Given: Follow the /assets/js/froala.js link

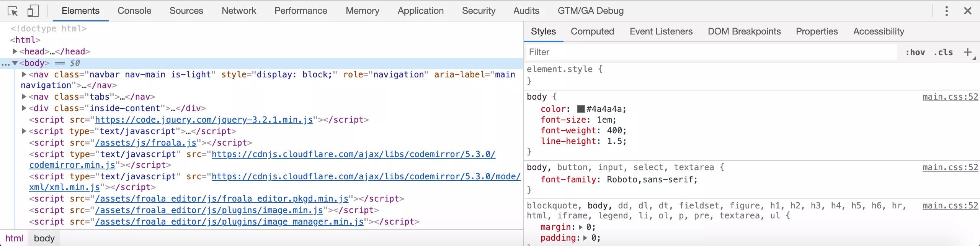Looking at the screenshot, I should point(145,143).
